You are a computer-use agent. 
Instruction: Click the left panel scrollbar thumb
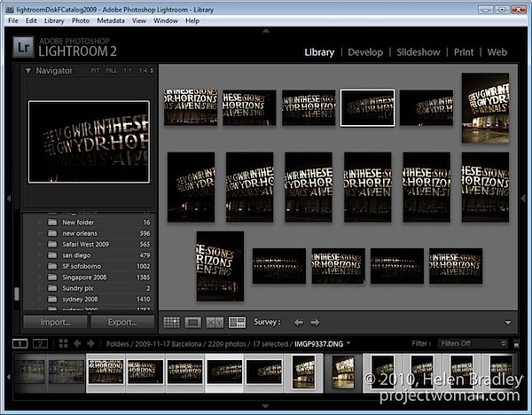click(x=17, y=294)
